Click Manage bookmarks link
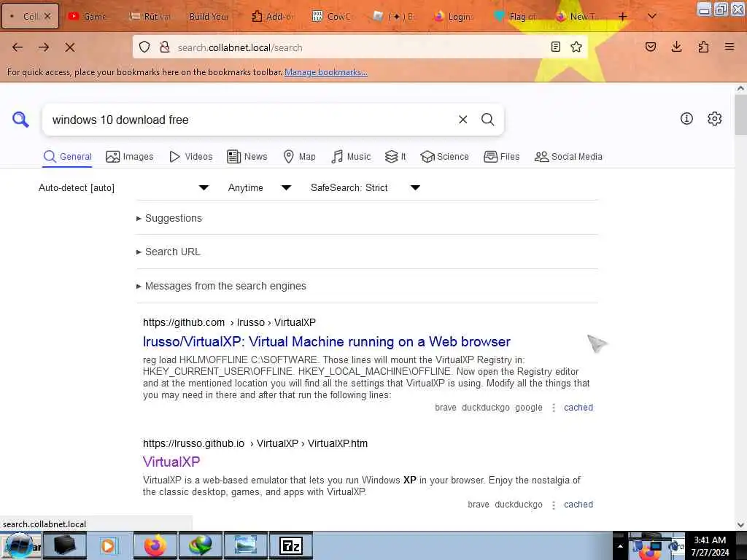Screen dimensions: 747x560 point(326,72)
